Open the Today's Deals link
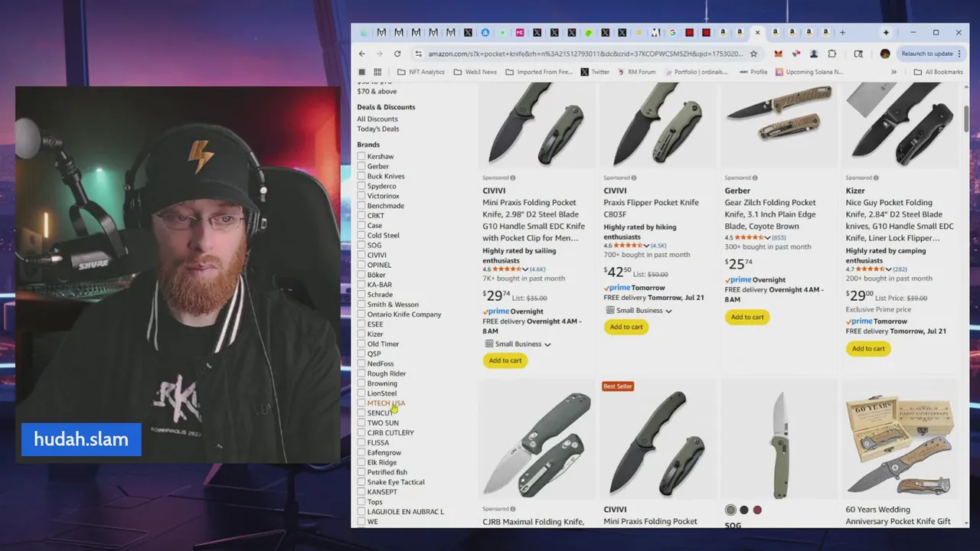 coord(378,129)
